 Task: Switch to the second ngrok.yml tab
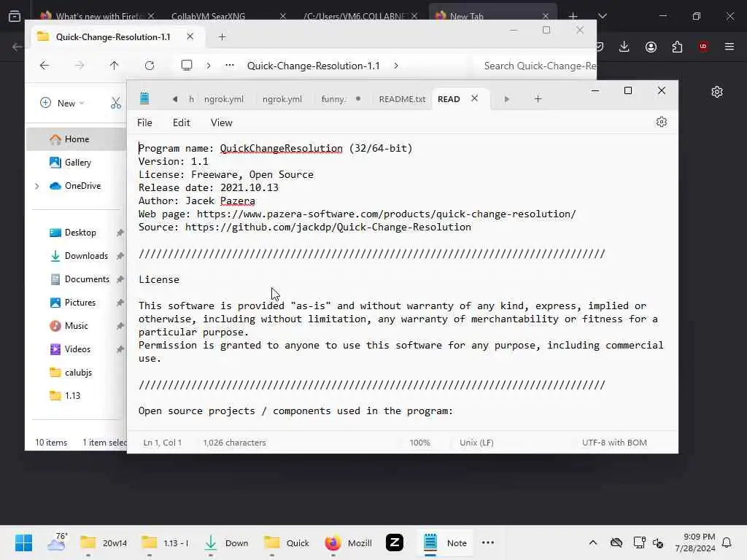click(x=282, y=99)
